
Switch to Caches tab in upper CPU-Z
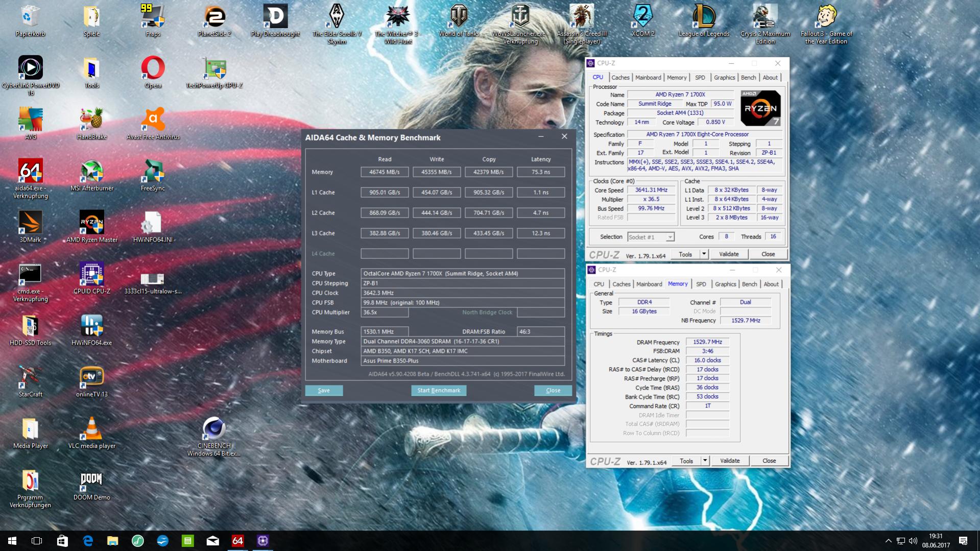click(620, 78)
